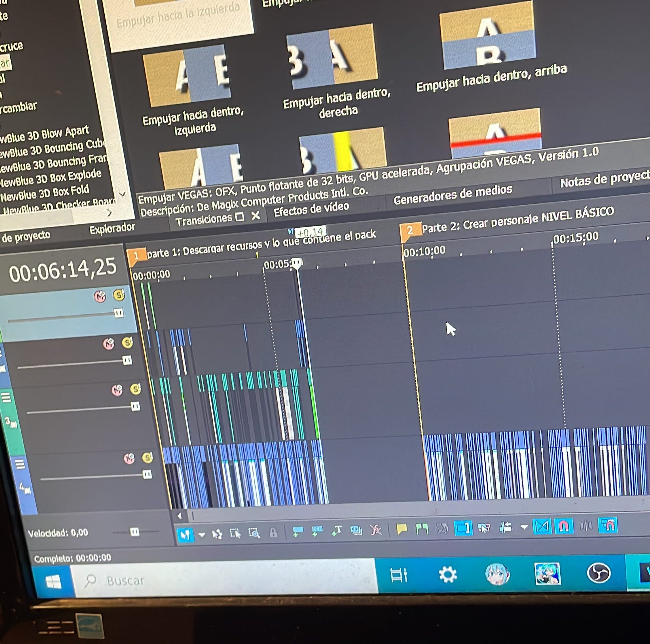Toggle the auto ripple icon
Screen dimensions: 650x644
[x=505, y=527]
